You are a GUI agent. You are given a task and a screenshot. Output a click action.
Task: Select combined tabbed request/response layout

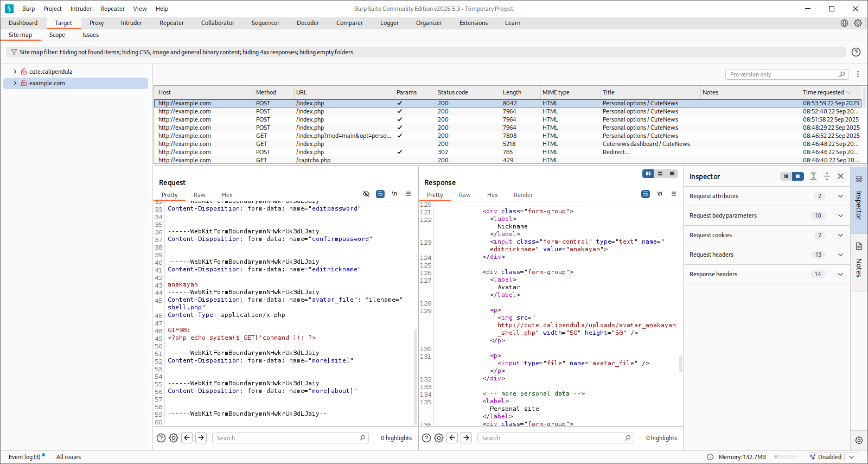point(672,174)
